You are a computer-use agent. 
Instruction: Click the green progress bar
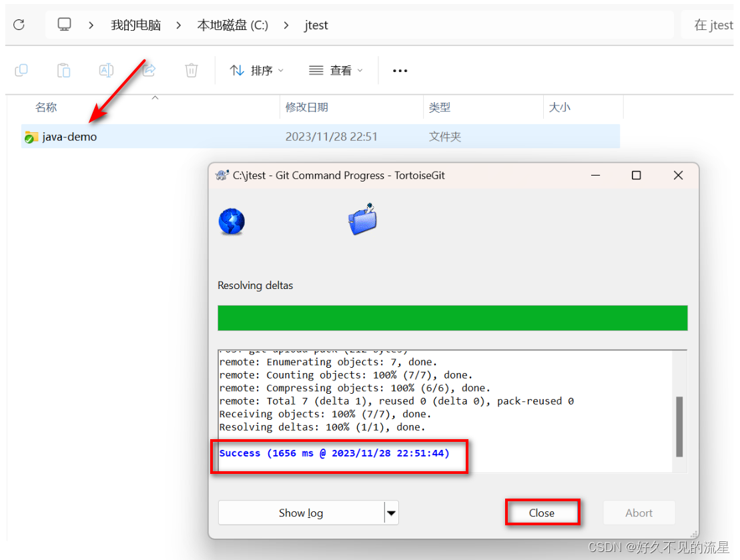452,318
